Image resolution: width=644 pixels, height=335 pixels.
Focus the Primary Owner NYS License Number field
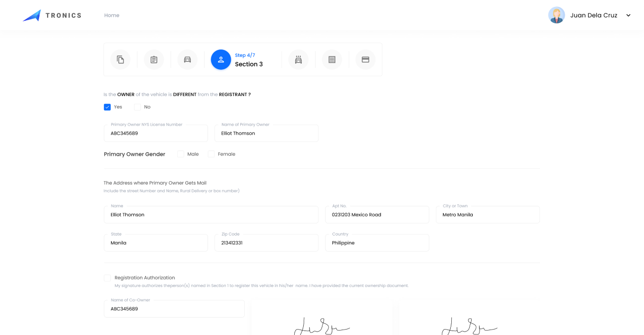(x=156, y=134)
